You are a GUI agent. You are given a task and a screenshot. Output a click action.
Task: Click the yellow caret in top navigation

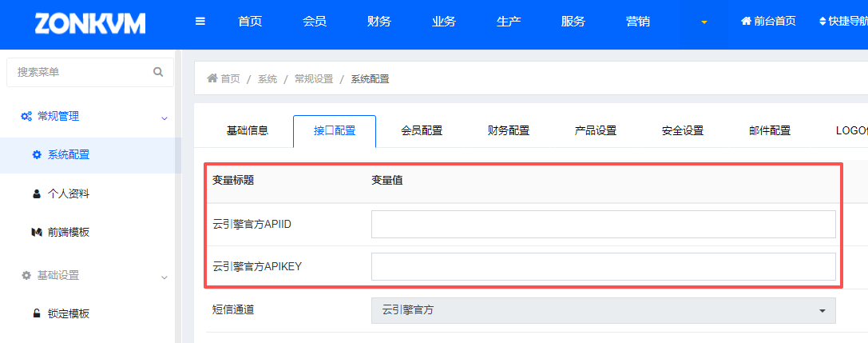704,22
